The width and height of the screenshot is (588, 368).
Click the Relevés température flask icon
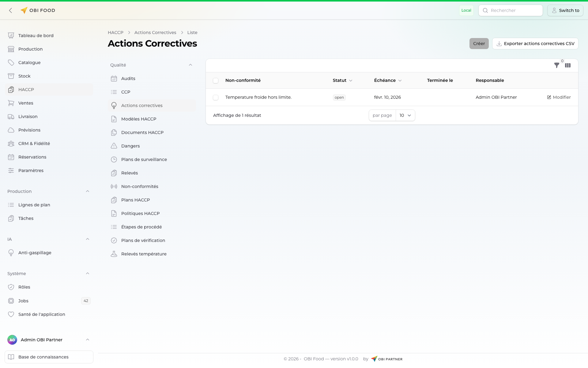tap(114, 254)
